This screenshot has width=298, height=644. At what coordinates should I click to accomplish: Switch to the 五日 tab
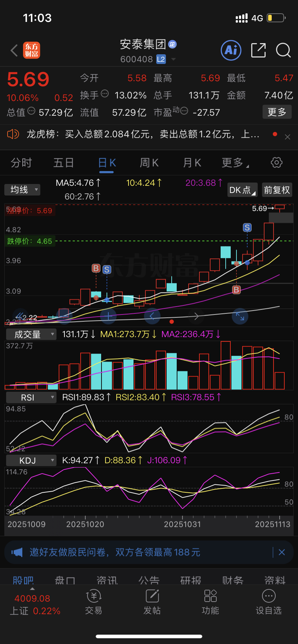[64, 163]
